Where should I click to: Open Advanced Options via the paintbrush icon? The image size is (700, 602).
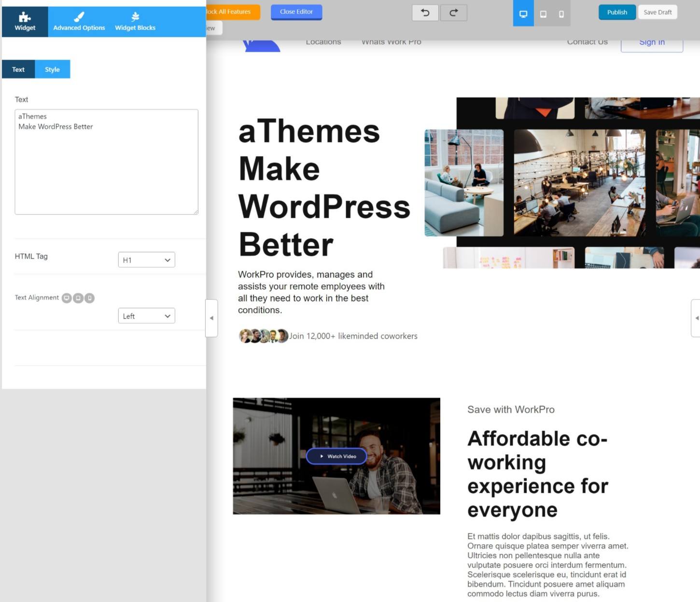78,16
